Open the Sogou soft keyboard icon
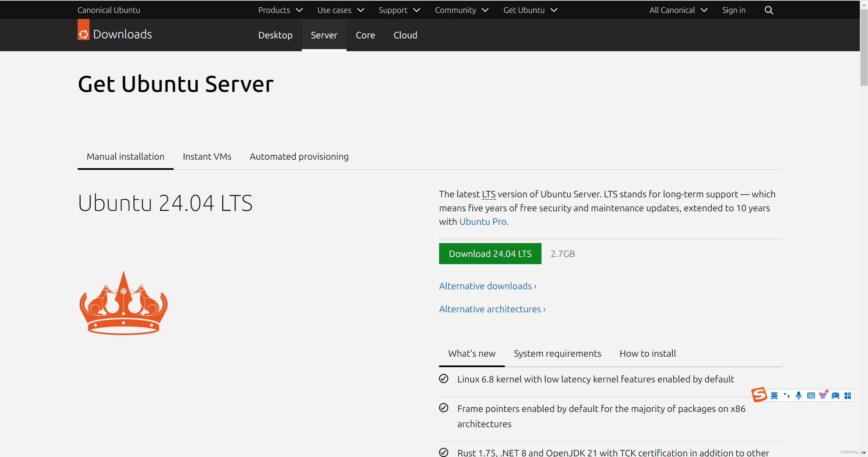 [811, 395]
